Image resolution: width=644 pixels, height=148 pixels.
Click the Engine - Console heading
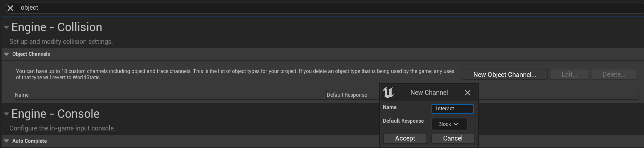(x=55, y=114)
